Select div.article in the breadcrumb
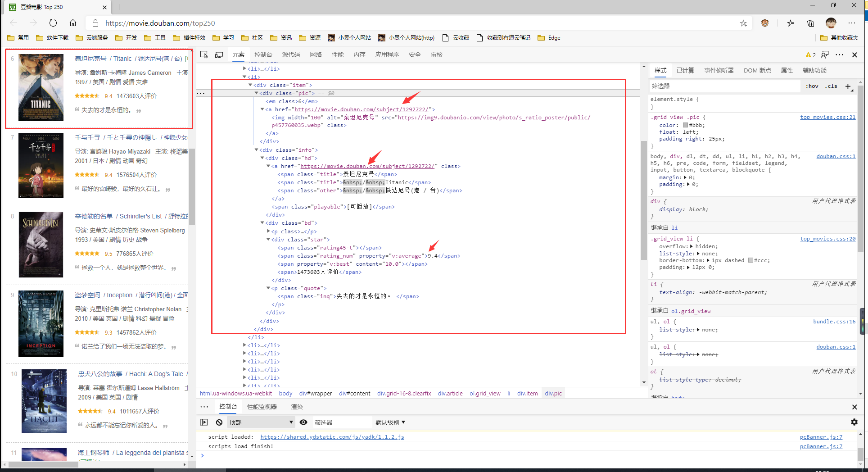 (450, 393)
